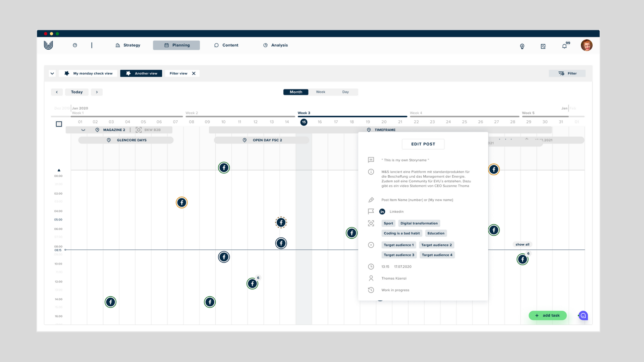Click the Week 3 progress bar on the timeline

point(352,117)
